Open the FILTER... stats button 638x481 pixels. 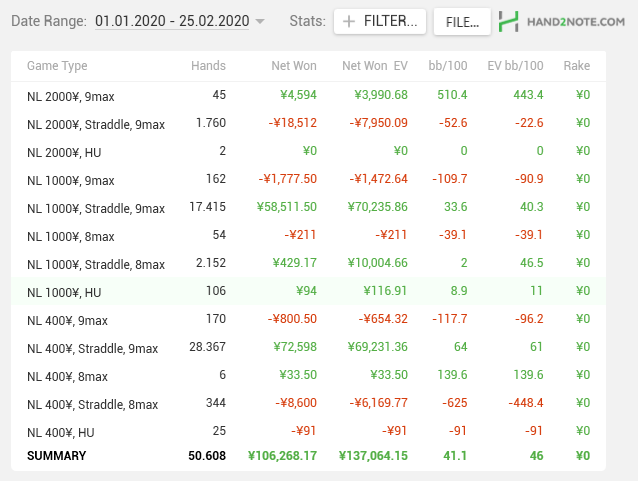(380, 21)
